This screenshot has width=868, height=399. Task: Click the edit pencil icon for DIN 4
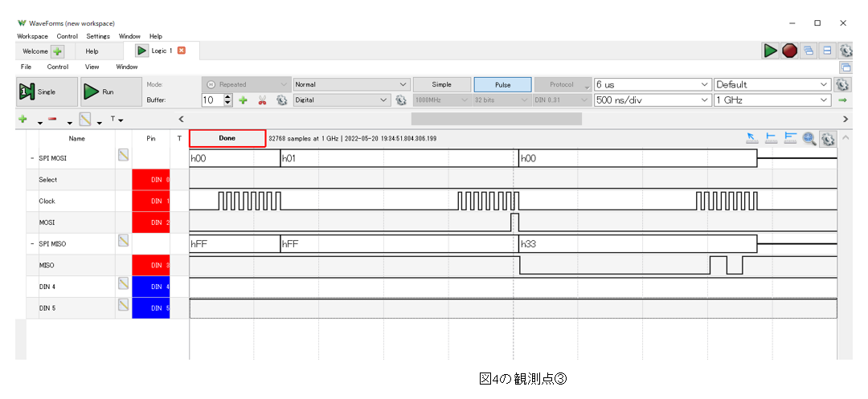(x=124, y=283)
